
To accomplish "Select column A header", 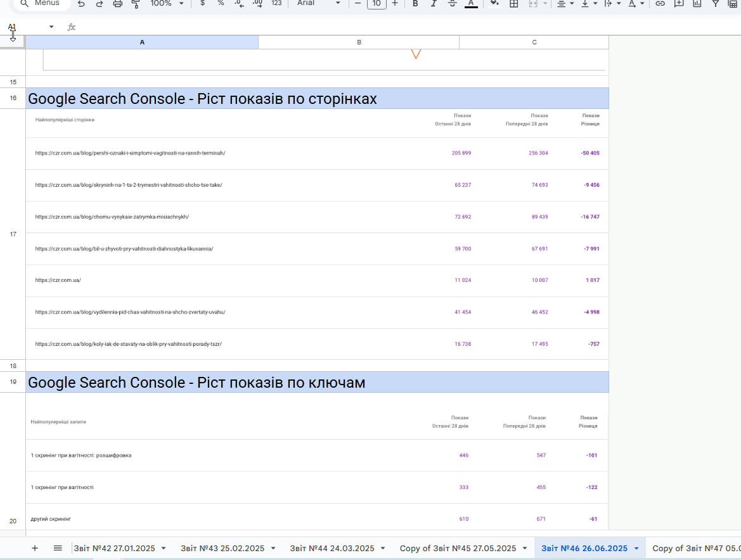I will [x=142, y=42].
